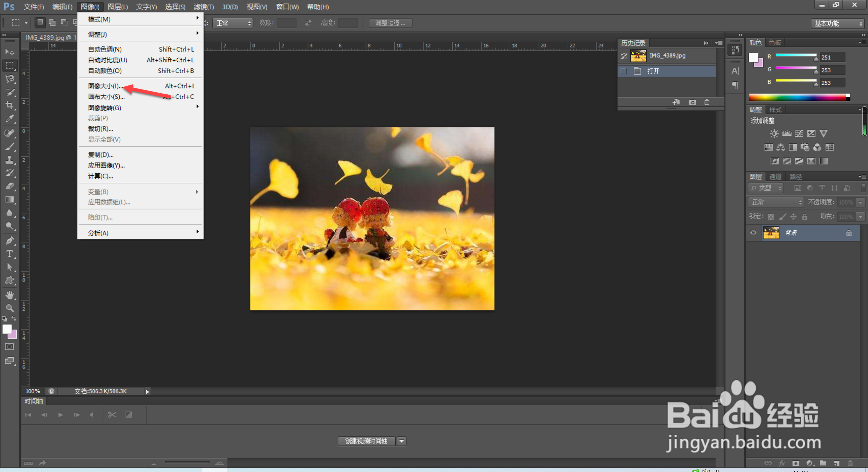Open the 基本功能 workspace dropdown

point(837,23)
